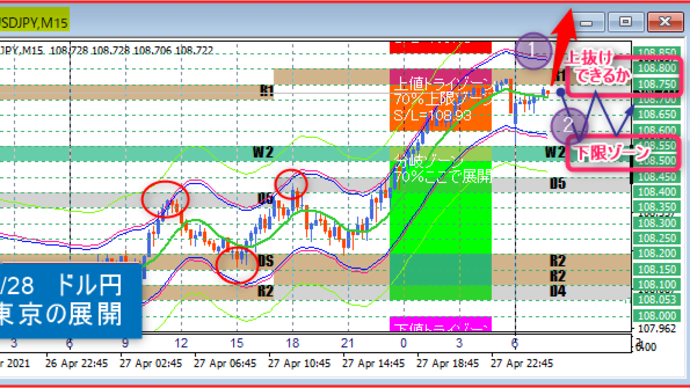Click the green 分岐ゾーン block
Viewport: 690px width, 388px height.
440,223
